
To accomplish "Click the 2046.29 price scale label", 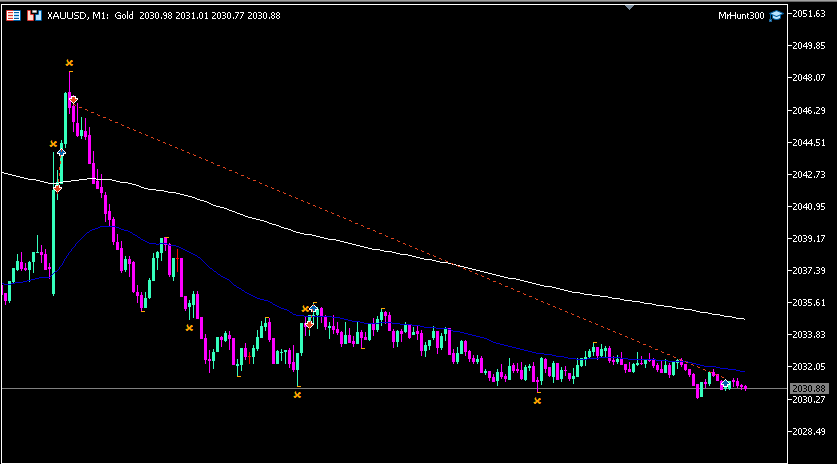I will (x=809, y=111).
